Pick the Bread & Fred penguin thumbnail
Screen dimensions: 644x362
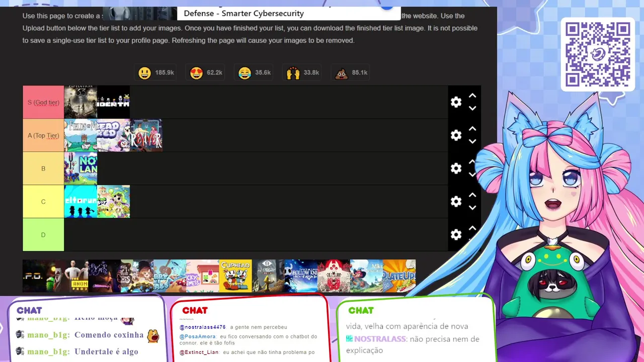tap(113, 135)
